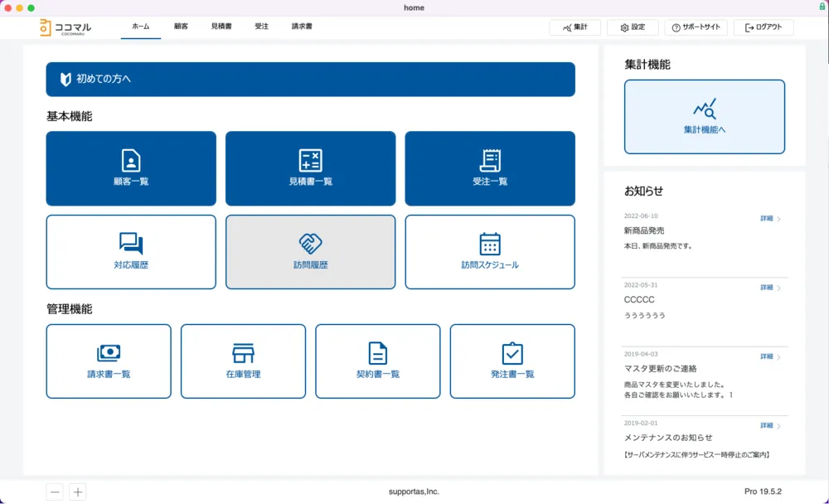Screen dimensions: 829x504
Task: Go to 集計機能へ analytics panel
Action: (x=704, y=117)
